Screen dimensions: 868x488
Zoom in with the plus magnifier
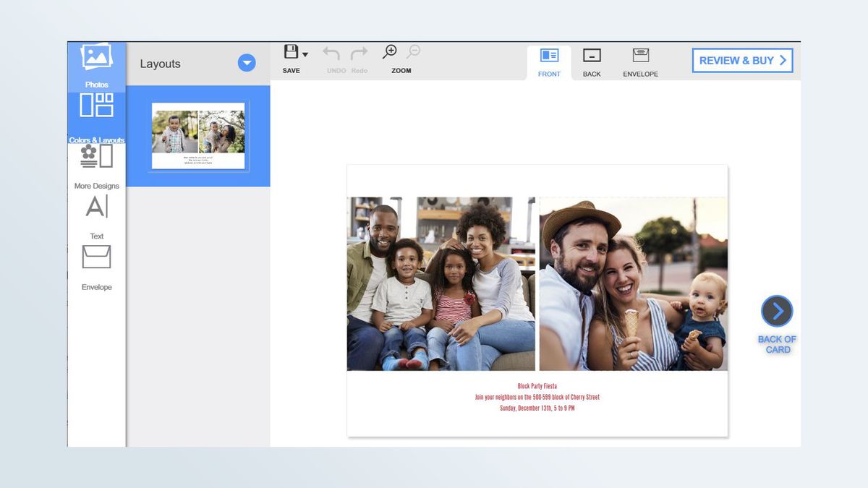click(x=390, y=51)
